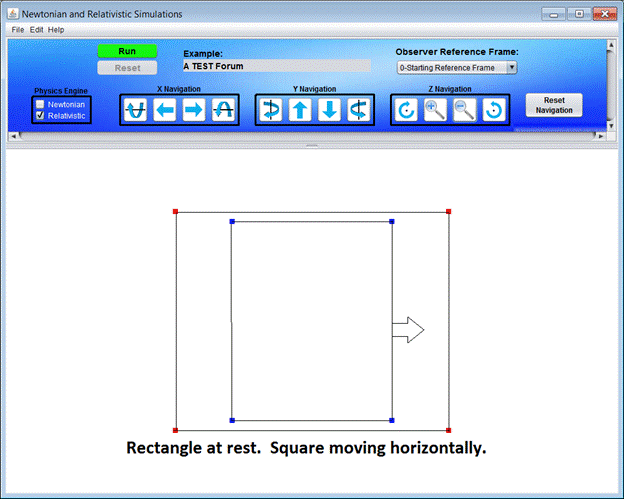The image size is (624, 499).
Task: Zoom out with minus magnifier icon
Action: (x=465, y=110)
